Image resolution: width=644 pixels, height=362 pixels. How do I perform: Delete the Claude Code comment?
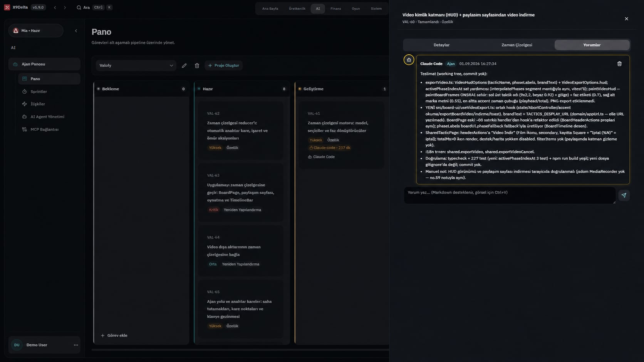(x=619, y=64)
